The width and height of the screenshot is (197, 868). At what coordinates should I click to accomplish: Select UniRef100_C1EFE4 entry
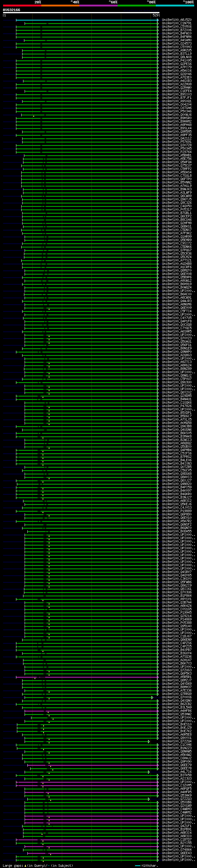(177, 91)
